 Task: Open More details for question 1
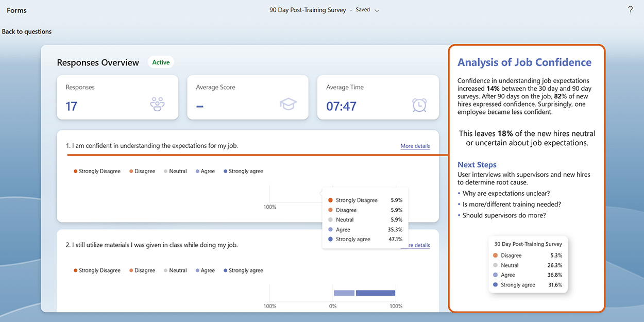pos(415,146)
